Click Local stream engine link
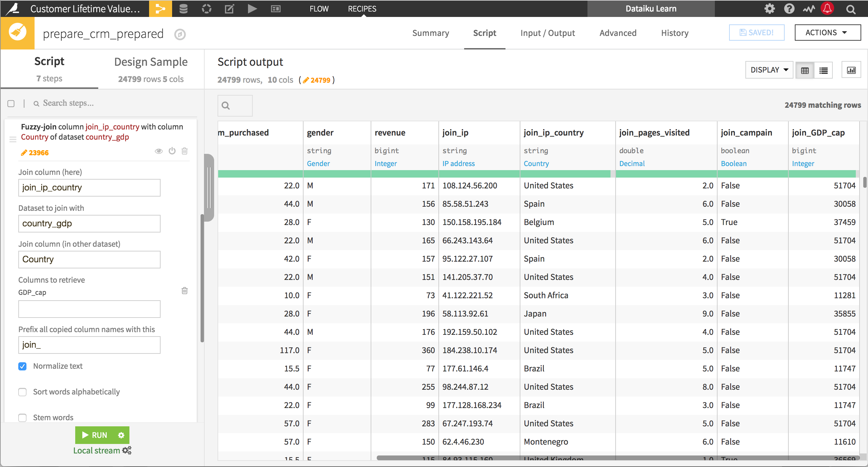 97,450
